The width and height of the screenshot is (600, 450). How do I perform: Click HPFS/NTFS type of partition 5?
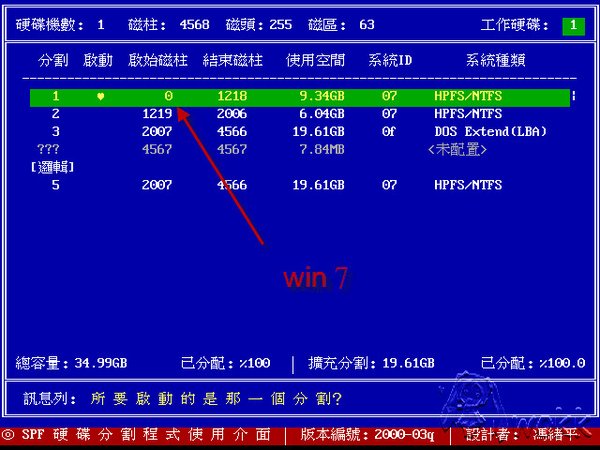(x=468, y=185)
